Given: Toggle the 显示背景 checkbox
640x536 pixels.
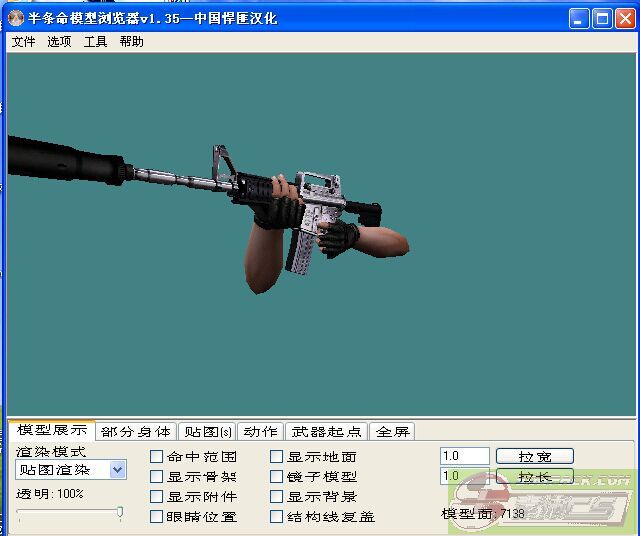Looking at the screenshot, I should [277, 497].
